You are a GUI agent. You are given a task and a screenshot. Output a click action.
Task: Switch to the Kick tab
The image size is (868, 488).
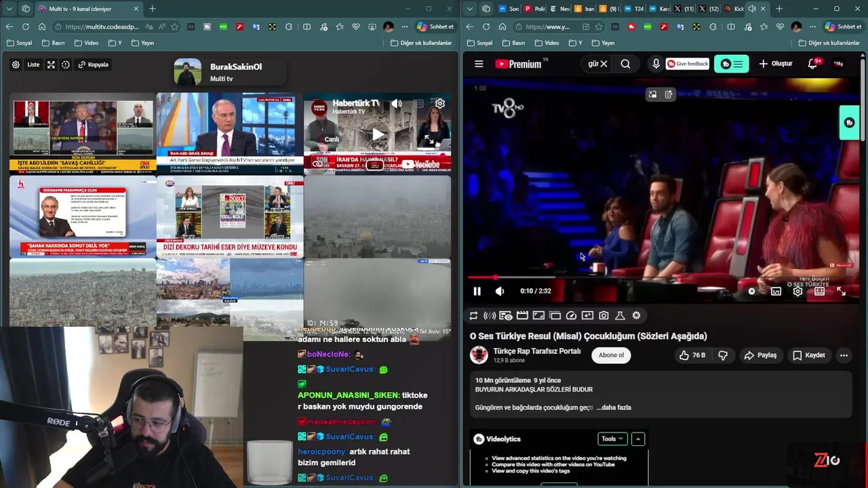734,9
